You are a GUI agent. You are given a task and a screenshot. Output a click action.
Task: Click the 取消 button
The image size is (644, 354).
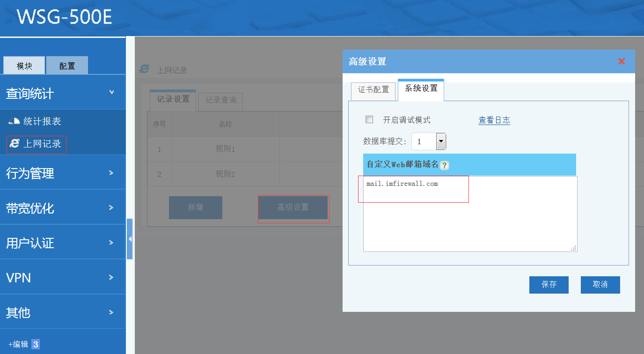tap(600, 285)
